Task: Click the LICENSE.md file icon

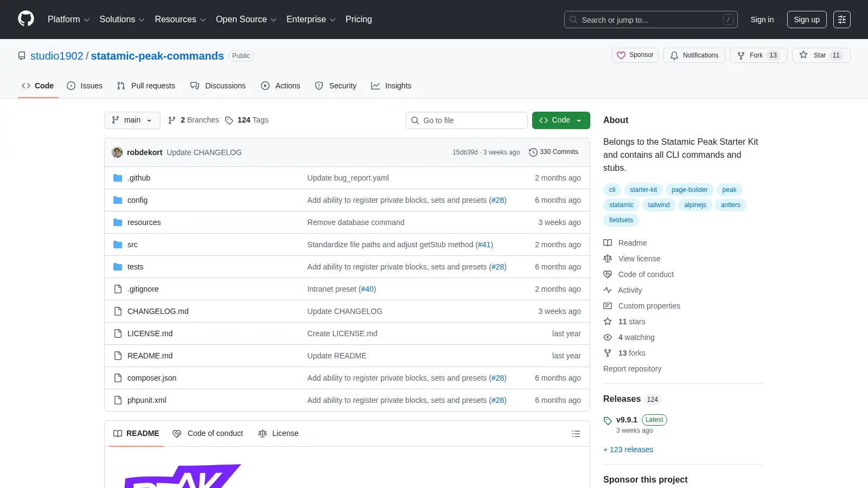Action: point(118,333)
